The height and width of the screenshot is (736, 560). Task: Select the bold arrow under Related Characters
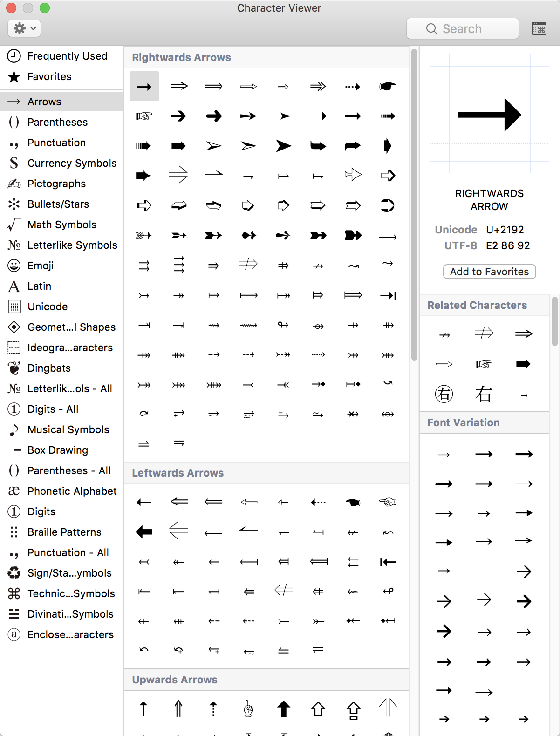524,364
